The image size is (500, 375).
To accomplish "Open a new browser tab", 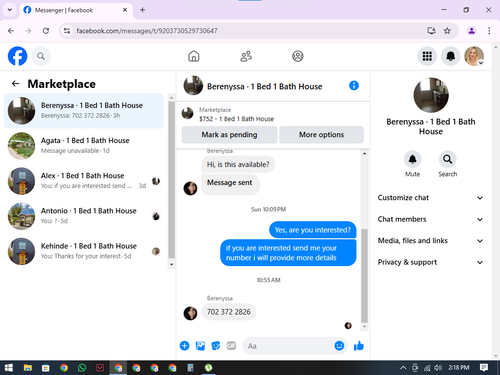I will pyautogui.click(x=142, y=10).
